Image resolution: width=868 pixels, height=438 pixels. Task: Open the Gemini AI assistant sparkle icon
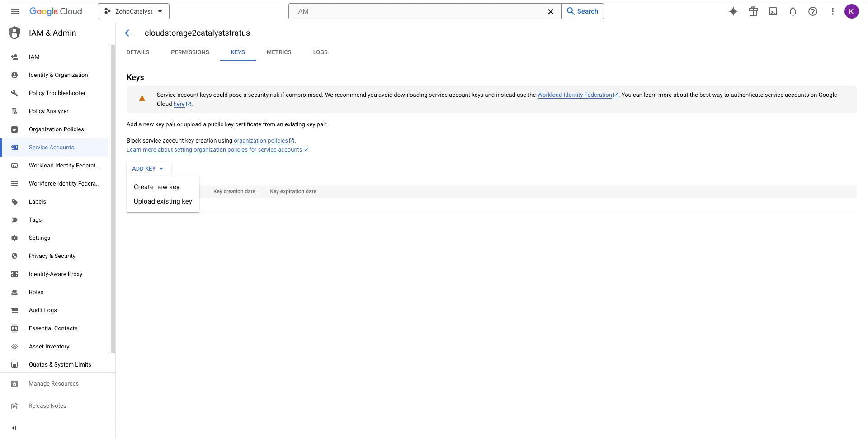point(733,11)
